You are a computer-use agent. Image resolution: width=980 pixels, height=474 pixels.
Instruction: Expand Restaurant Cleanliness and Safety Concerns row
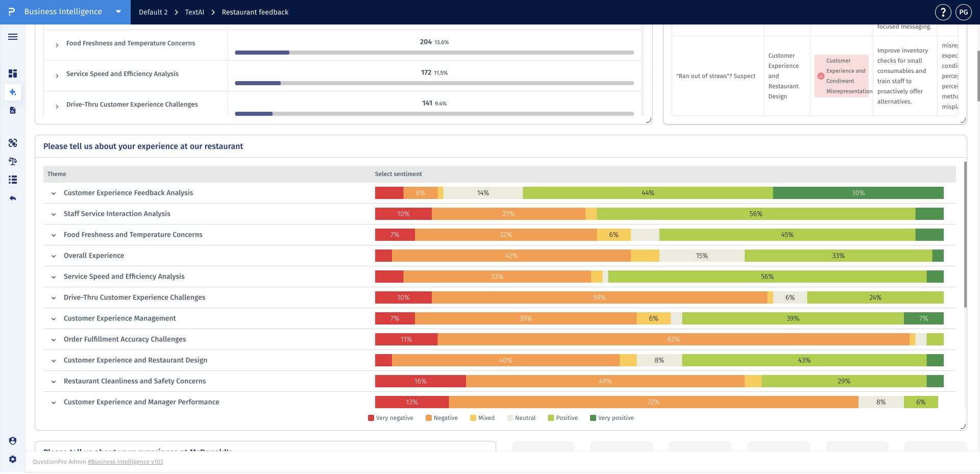53,382
